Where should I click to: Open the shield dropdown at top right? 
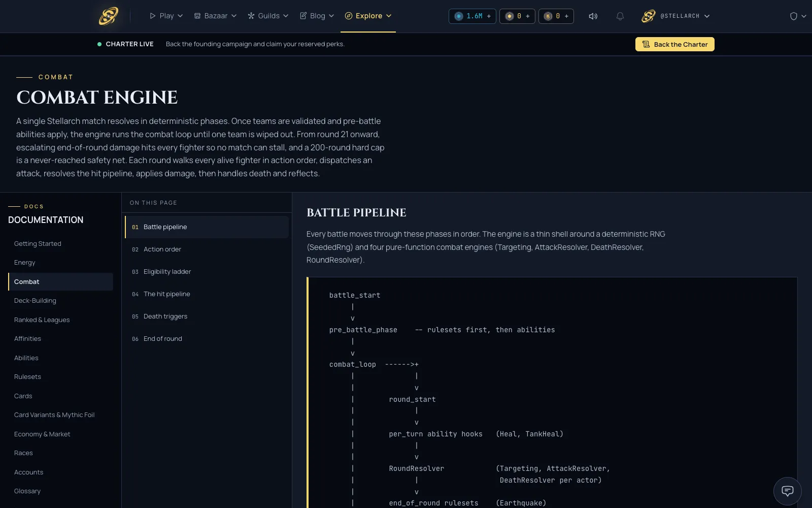[x=798, y=16]
